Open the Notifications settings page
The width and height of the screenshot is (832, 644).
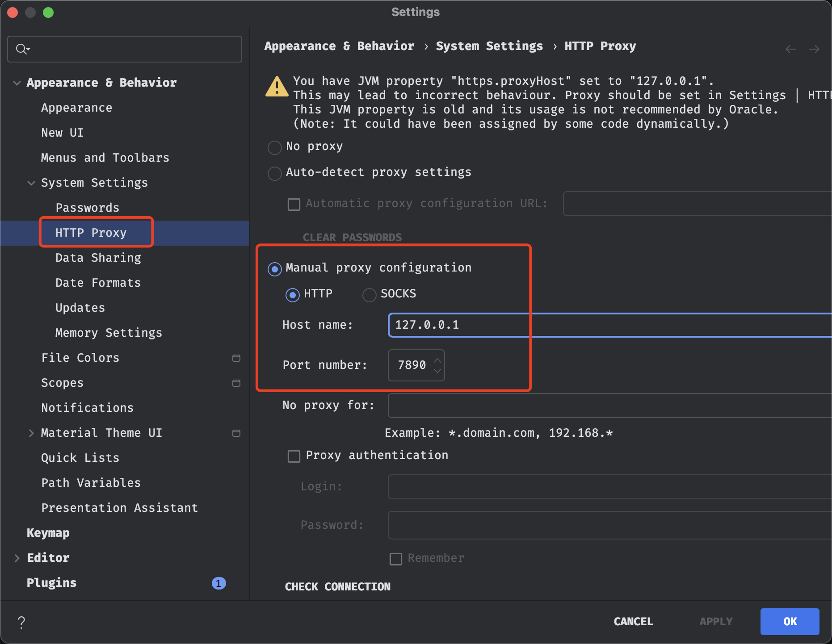[88, 408]
